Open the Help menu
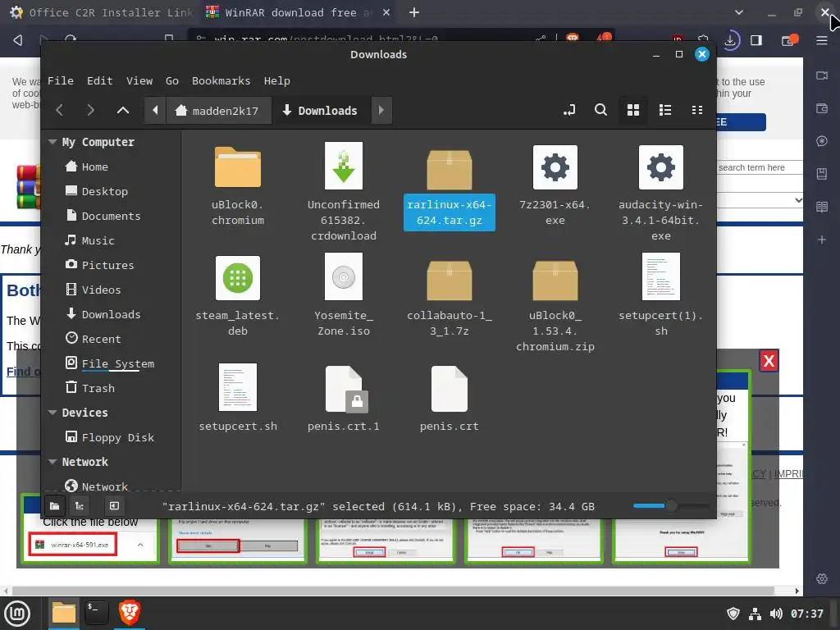 (277, 81)
